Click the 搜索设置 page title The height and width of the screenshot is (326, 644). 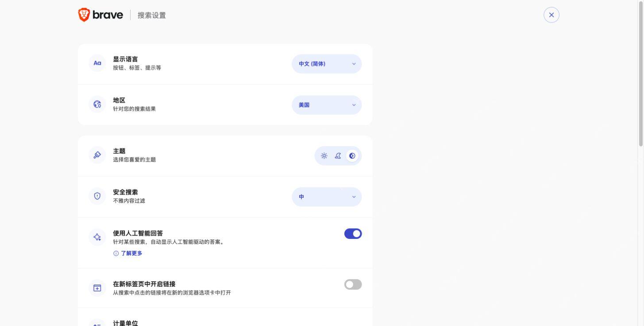[152, 15]
